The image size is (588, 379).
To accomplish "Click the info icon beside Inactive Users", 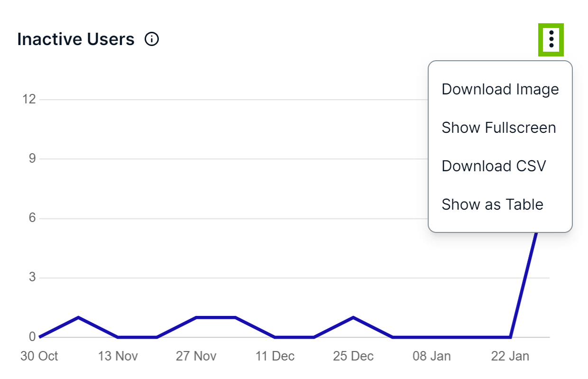I will (152, 39).
